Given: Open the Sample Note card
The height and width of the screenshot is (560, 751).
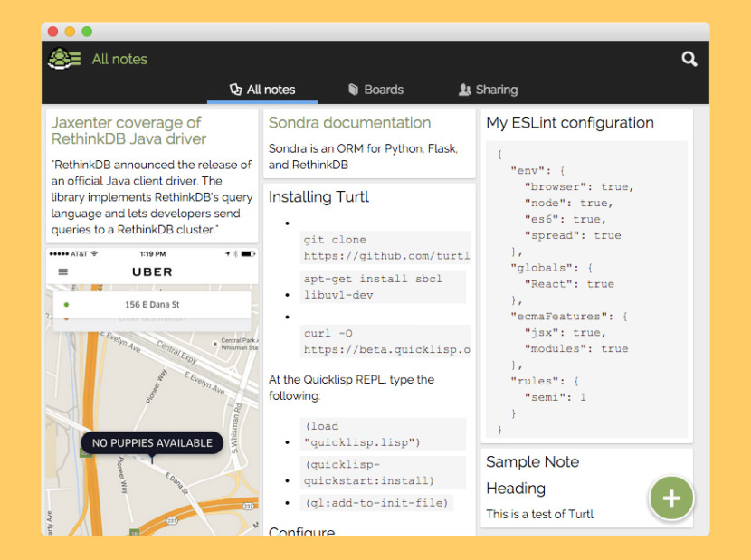Looking at the screenshot, I should tap(532, 462).
